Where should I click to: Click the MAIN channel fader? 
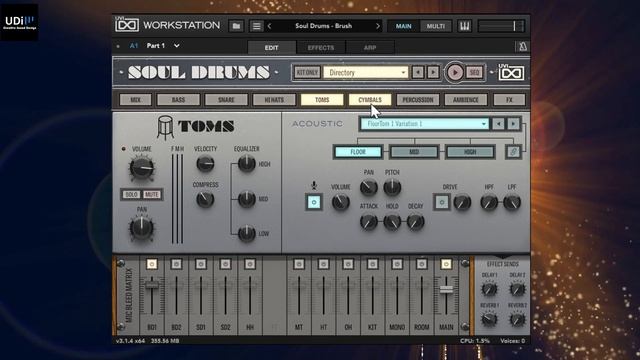(x=446, y=289)
